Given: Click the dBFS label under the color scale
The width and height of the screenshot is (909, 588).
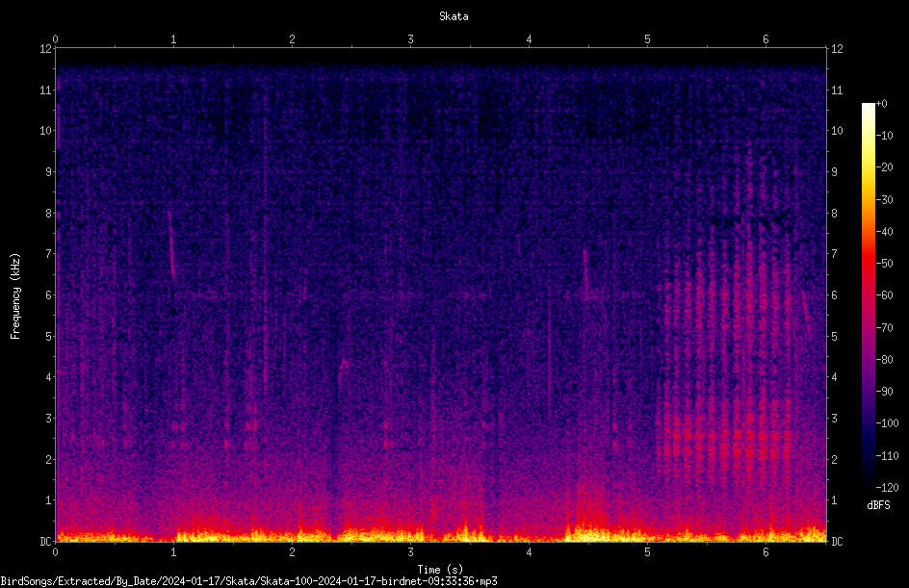Looking at the screenshot, I should (878, 505).
